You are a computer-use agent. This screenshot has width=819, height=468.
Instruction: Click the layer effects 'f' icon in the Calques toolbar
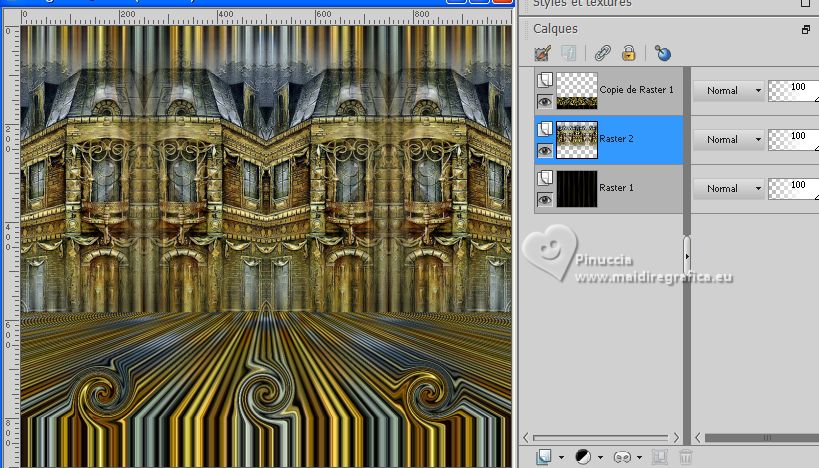[x=569, y=53]
